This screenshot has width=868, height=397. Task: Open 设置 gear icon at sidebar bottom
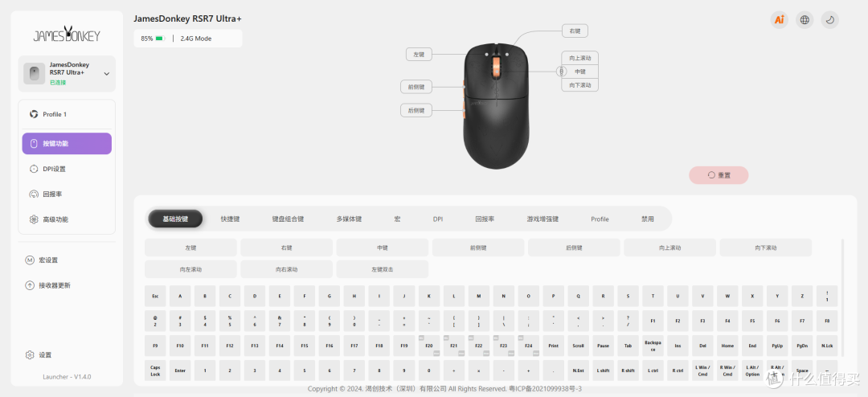tap(30, 355)
